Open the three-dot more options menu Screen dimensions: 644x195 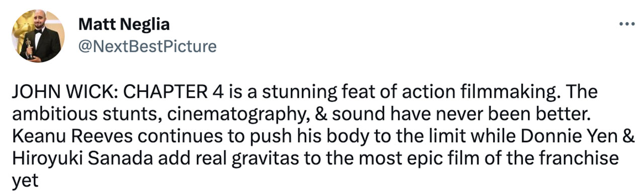[627, 24]
